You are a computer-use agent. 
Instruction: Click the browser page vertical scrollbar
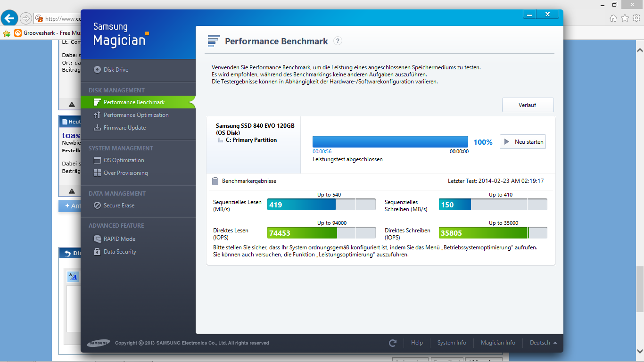click(x=640, y=289)
